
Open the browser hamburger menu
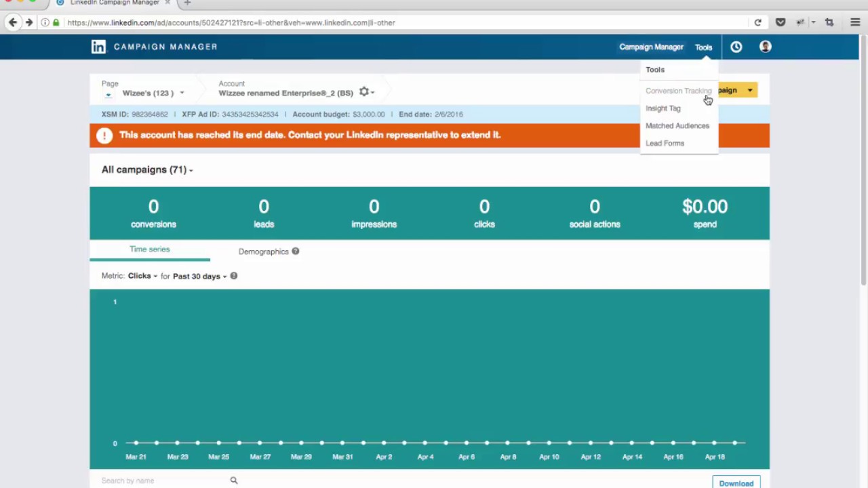855,22
